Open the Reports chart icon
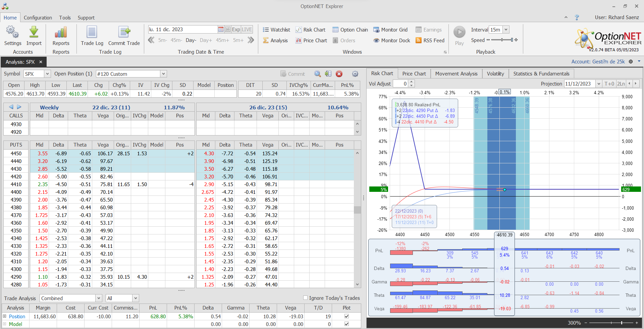 click(x=61, y=33)
